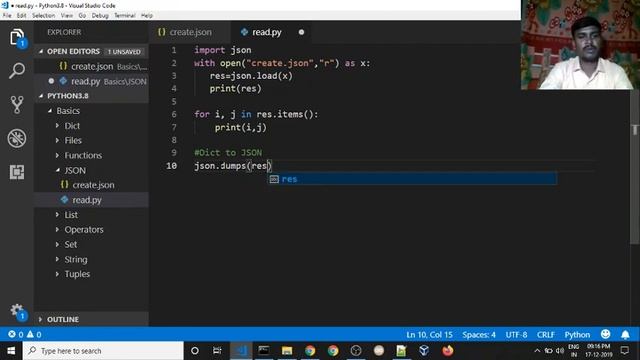The image size is (640, 360).
Task: Select read.py under JSON folder
Action: [x=91, y=200]
